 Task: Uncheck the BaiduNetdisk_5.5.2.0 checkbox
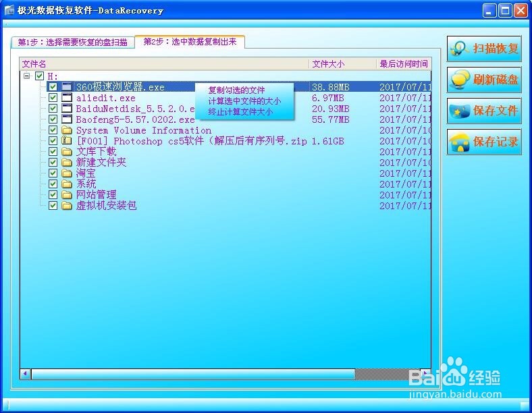tap(53, 109)
